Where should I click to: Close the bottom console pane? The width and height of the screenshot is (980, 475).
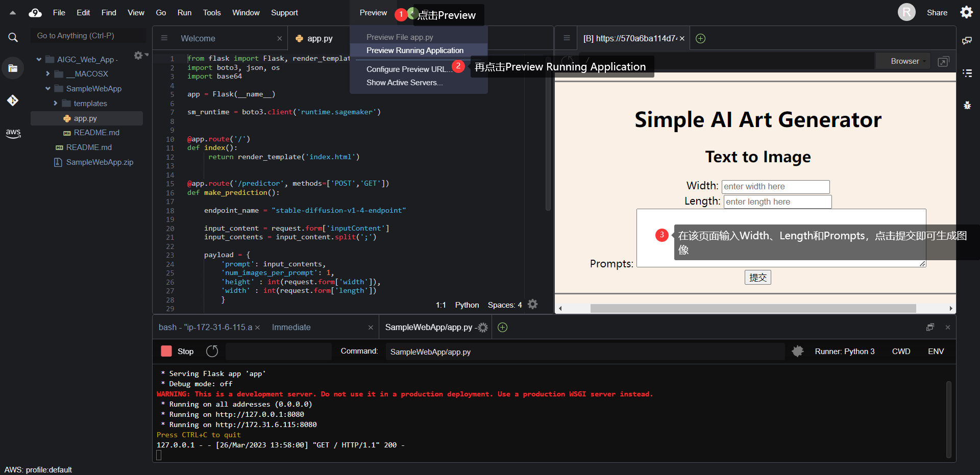[x=948, y=327]
